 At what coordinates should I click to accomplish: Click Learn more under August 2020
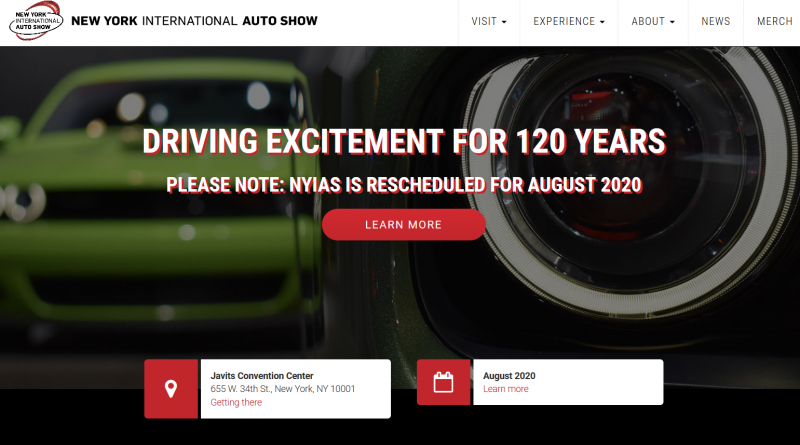pos(506,389)
